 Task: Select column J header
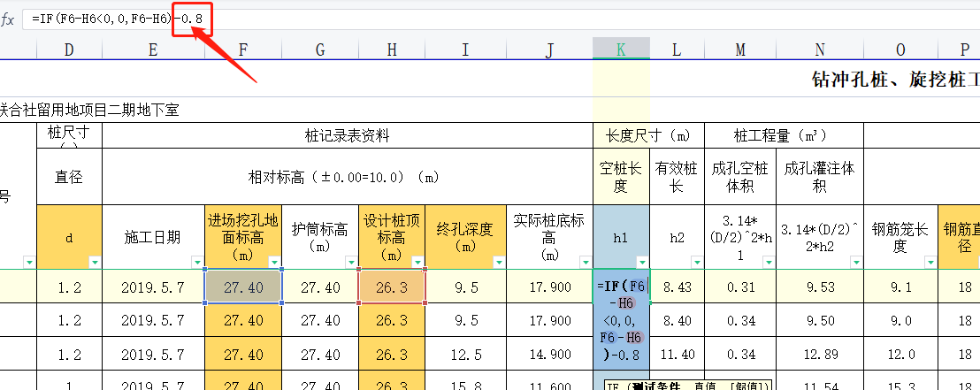(548, 50)
